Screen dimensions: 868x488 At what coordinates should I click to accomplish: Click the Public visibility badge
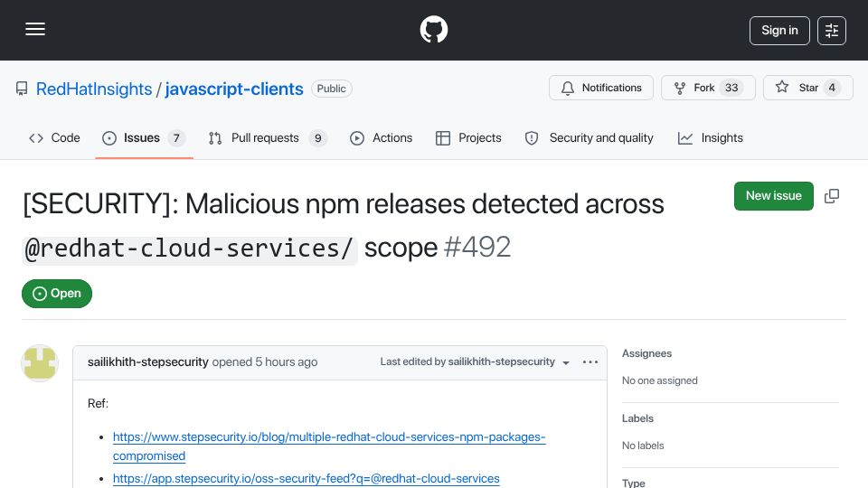click(x=331, y=89)
